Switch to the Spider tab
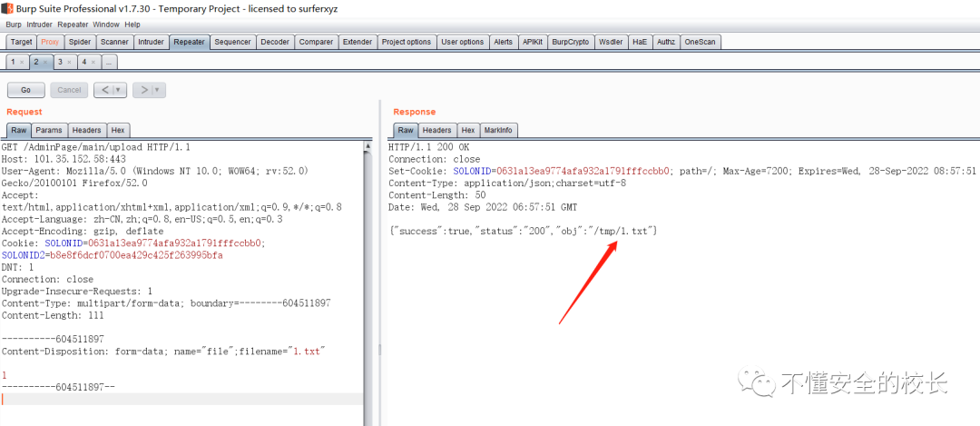Image resolution: width=980 pixels, height=426 pixels. [80, 42]
